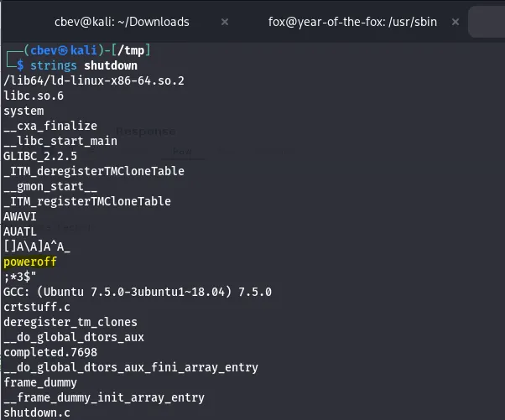Select the partially visible third terminal tab
This screenshot has width=505, height=420.
[487, 22]
